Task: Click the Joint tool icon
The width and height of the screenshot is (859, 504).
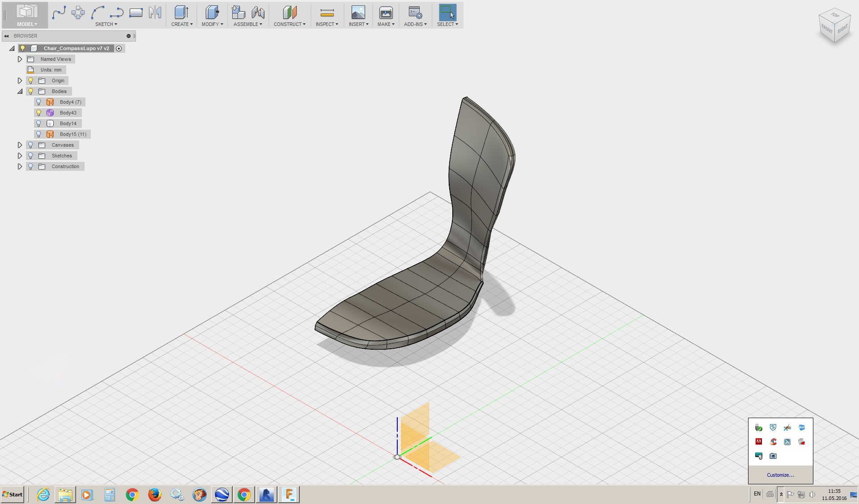Action: pyautogui.click(x=258, y=13)
